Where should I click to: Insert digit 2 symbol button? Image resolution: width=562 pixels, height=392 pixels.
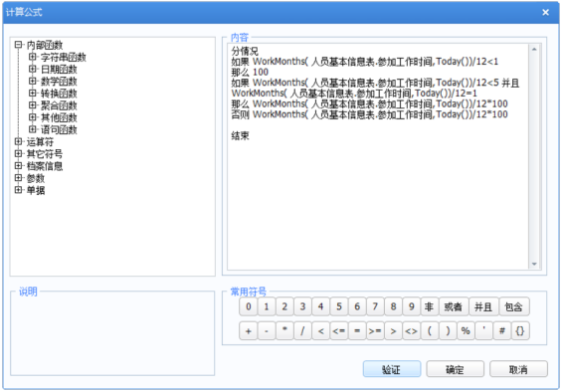tap(284, 306)
